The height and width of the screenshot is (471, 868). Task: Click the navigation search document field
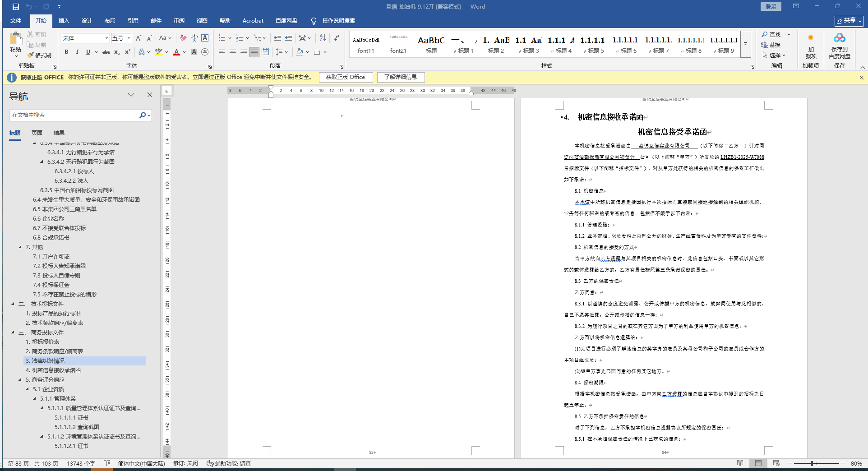(x=74, y=115)
